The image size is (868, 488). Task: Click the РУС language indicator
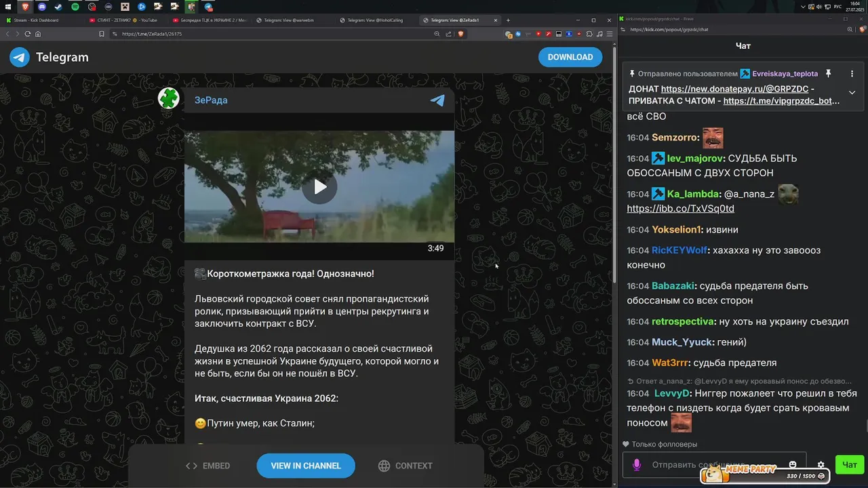pyautogui.click(x=837, y=7)
